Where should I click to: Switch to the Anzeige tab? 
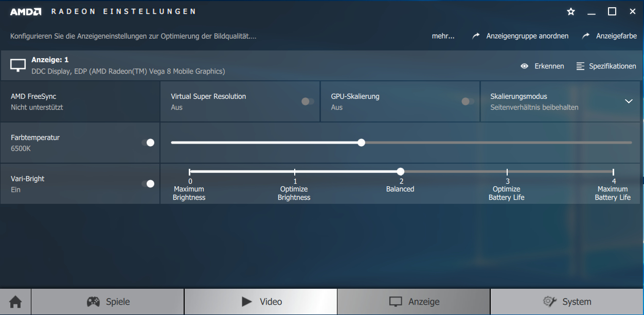[x=414, y=302]
